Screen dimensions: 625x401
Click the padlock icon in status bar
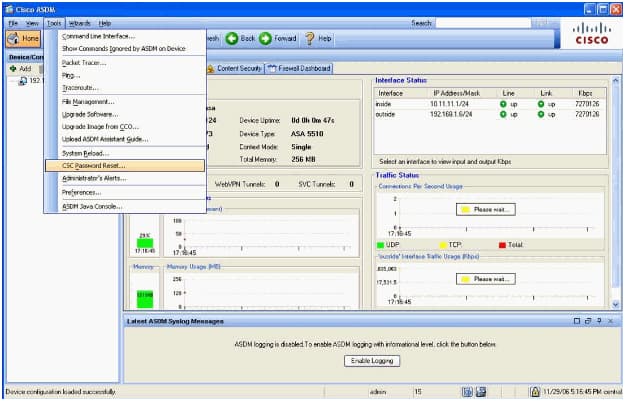click(x=535, y=392)
